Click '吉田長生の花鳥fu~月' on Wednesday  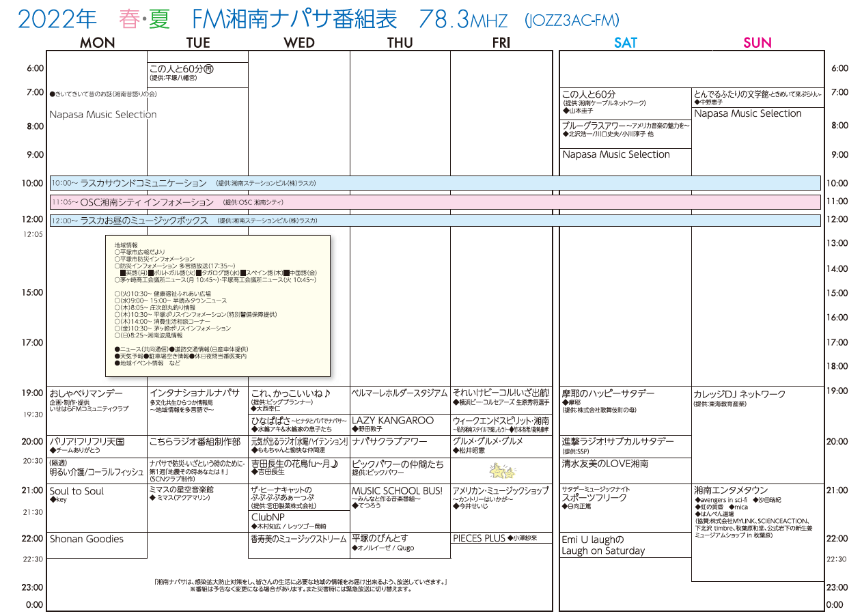(x=295, y=463)
